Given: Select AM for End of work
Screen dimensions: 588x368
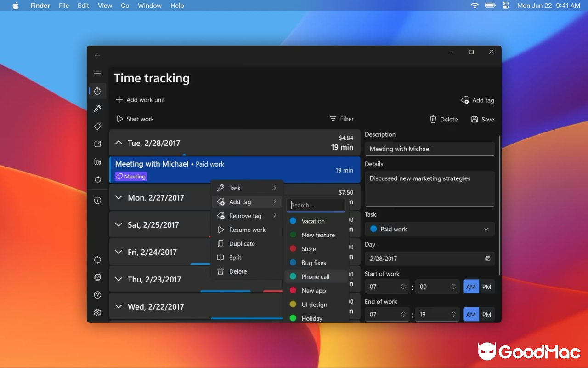Looking at the screenshot, I should click(471, 315).
